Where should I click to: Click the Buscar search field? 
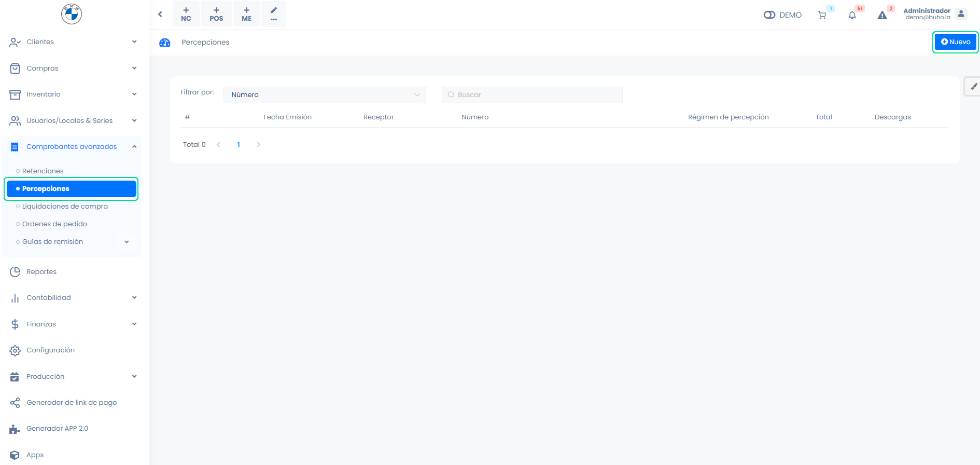(532, 95)
